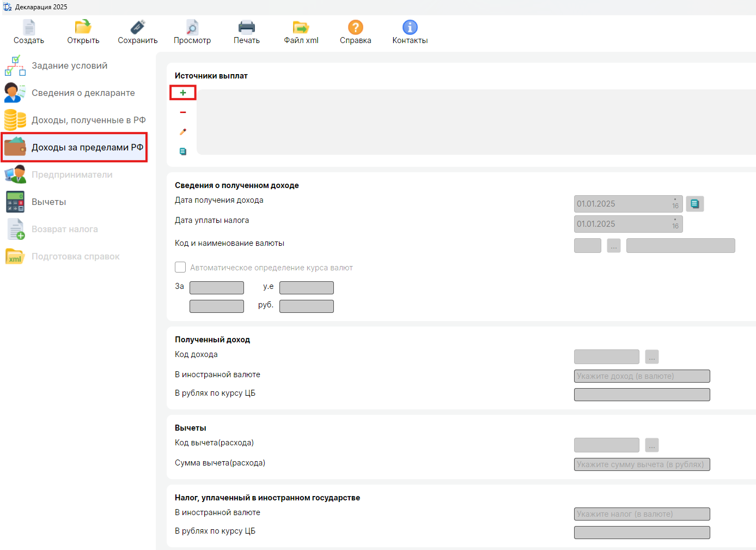Open calendar for Дата уплаты налога
This screenshot has height=550, width=756.
click(675, 224)
